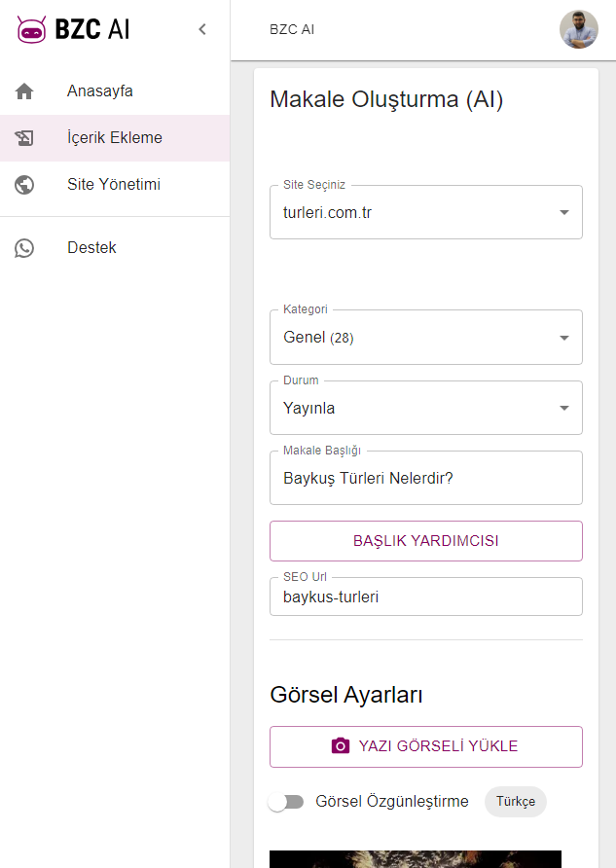Viewport: 616px width, 868px height.
Task: Focus the Makale Başlığı text field
Action: point(425,479)
